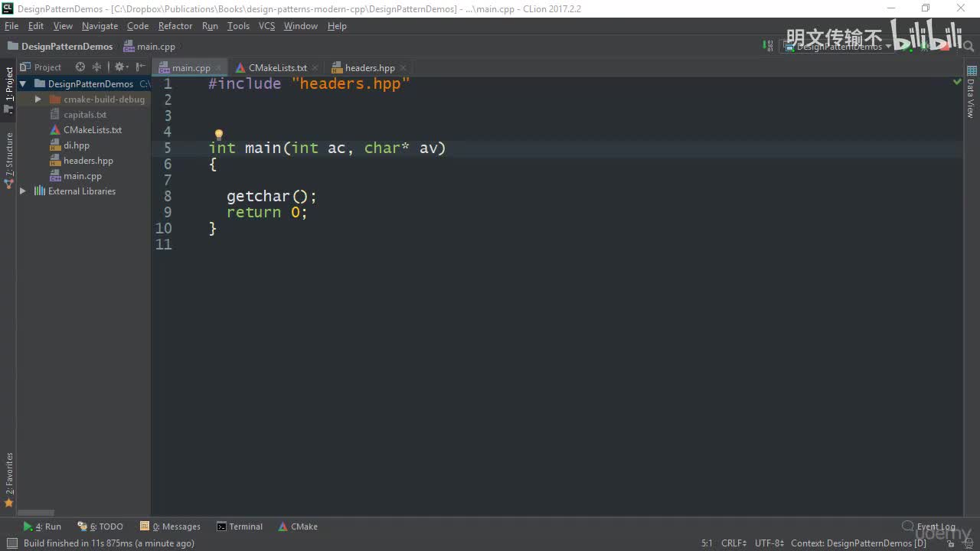Hide the Project tool window panel
This screenshot has height=551, width=980.
coord(141,67)
